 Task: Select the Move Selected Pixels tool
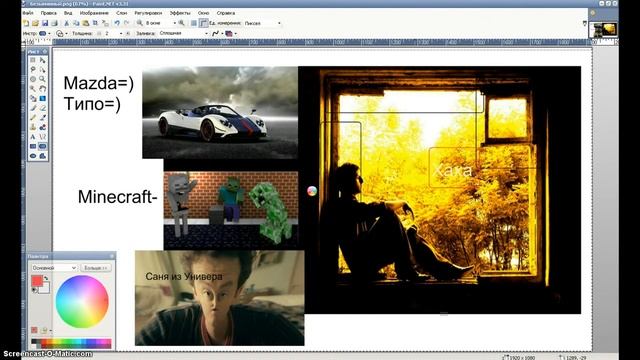tap(42, 60)
